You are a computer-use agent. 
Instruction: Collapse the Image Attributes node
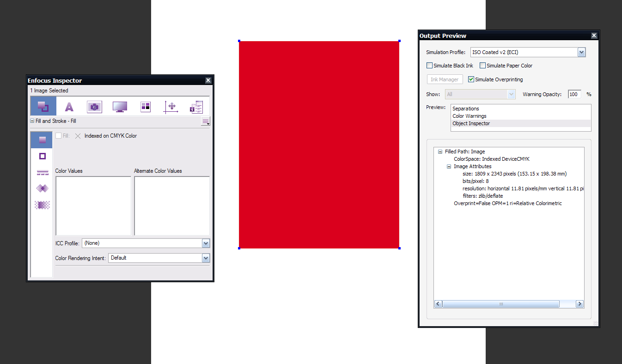(x=449, y=166)
